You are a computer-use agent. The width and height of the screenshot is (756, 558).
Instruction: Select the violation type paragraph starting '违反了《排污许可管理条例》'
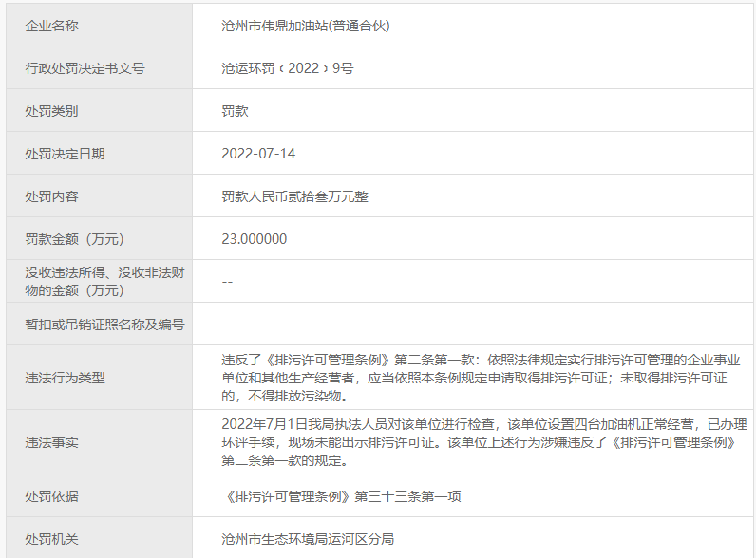(x=481, y=378)
